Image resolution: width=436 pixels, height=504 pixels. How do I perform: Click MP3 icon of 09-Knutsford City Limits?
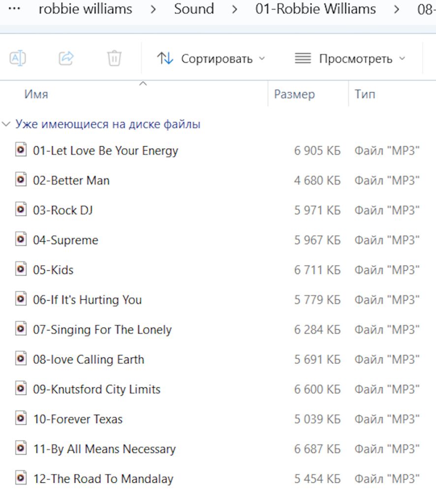point(21,389)
